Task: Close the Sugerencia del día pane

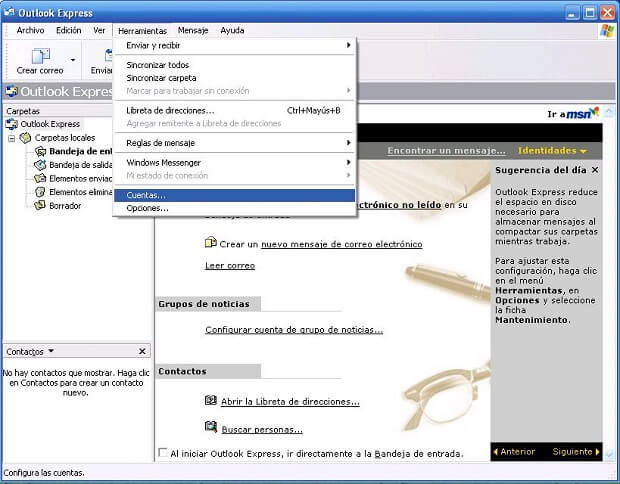Action: pos(595,170)
